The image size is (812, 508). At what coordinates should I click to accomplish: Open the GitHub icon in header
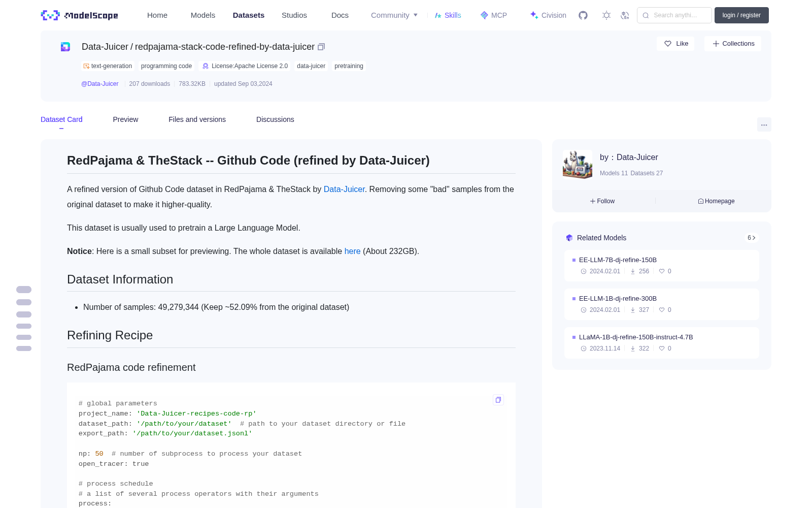[583, 15]
